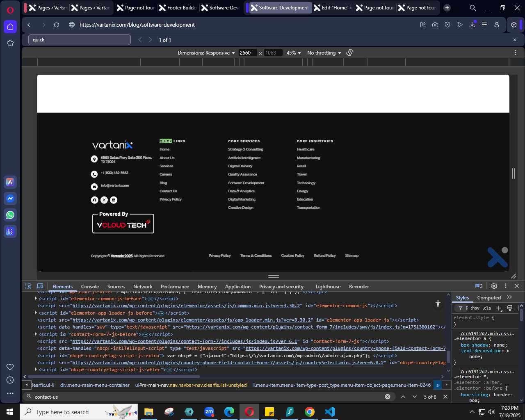This screenshot has height=420, width=525.
Task: Select div.menu-main-menu-container breadcrumb
Action: [x=95, y=385]
